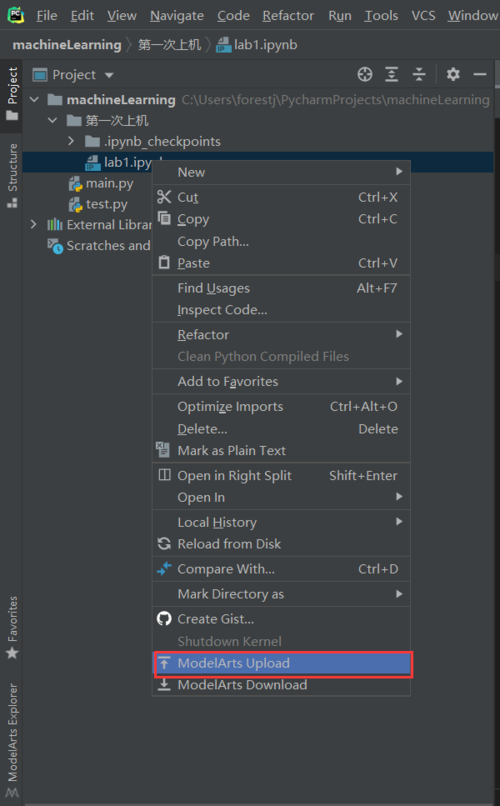The height and width of the screenshot is (806, 500).
Task: Click the reload icon beside Reload from Disk
Action: [x=164, y=543]
